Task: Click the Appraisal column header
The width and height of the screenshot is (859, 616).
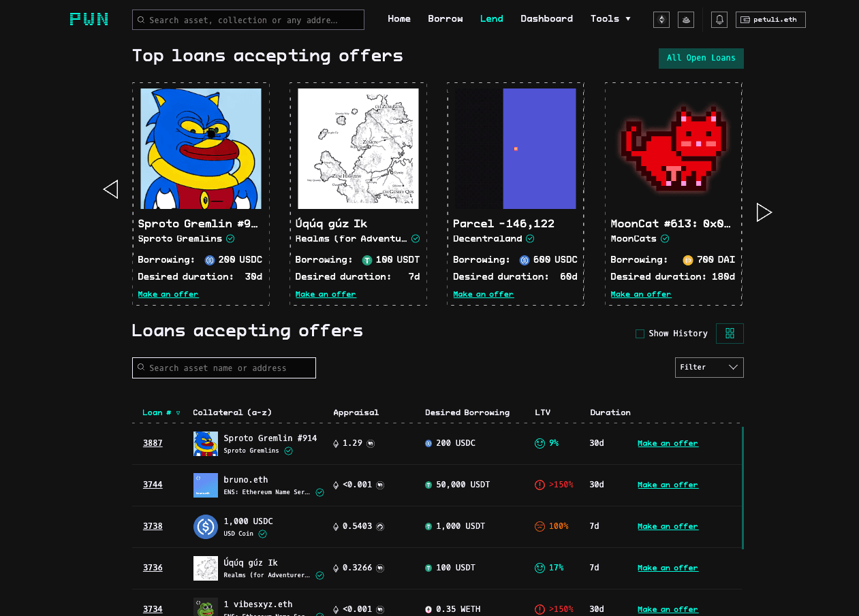Action: click(356, 412)
